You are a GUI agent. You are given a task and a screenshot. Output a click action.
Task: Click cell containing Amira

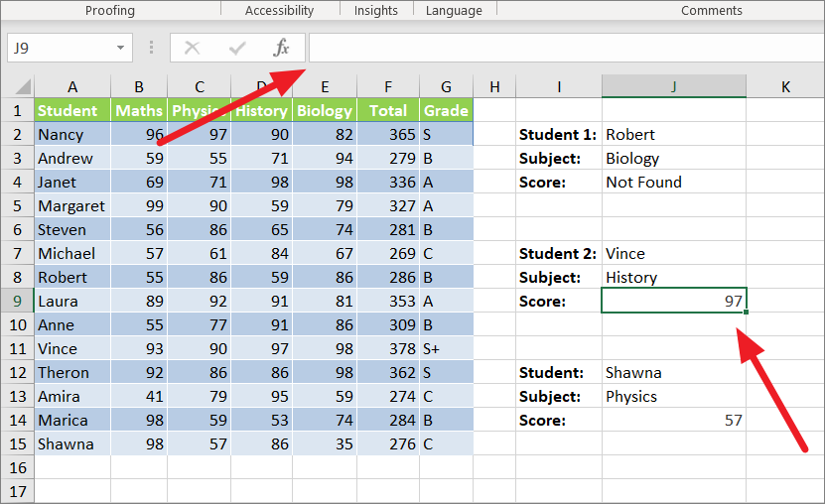click(72, 396)
